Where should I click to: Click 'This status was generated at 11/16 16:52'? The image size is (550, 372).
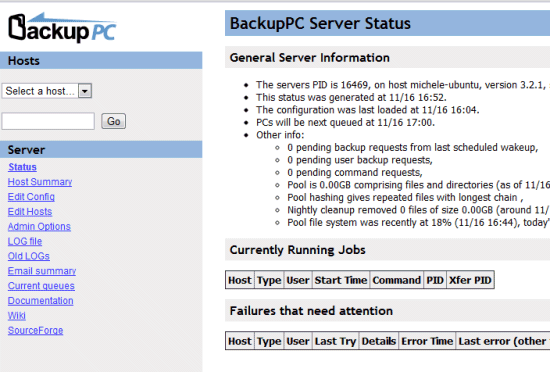tap(351, 97)
